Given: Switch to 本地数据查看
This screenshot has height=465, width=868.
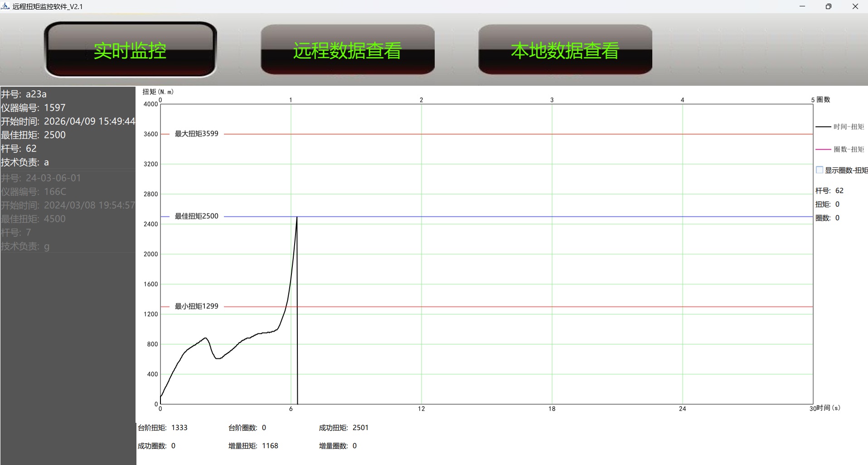Looking at the screenshot, I should pos(565,50).
